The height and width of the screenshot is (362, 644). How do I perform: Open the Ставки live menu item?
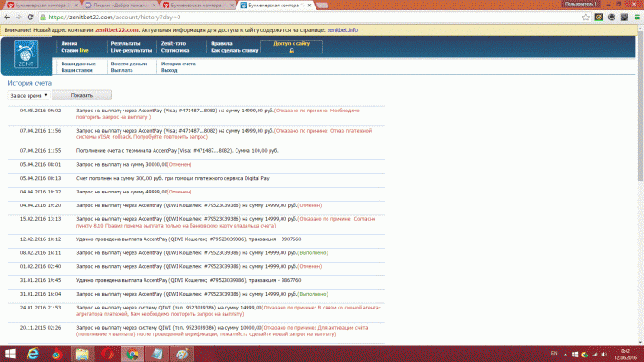click(75, 50)
